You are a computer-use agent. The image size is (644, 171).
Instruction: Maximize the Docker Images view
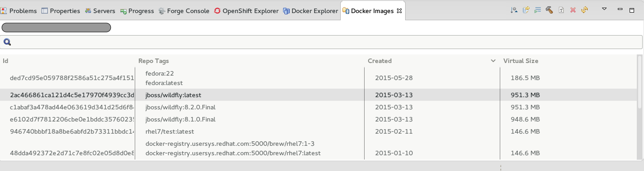(x=632, y=10)
